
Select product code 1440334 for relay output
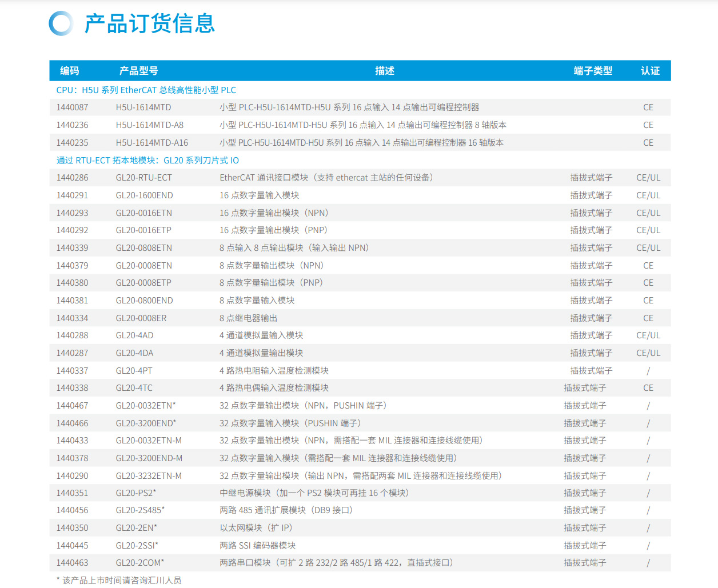[x=72, y=318]
